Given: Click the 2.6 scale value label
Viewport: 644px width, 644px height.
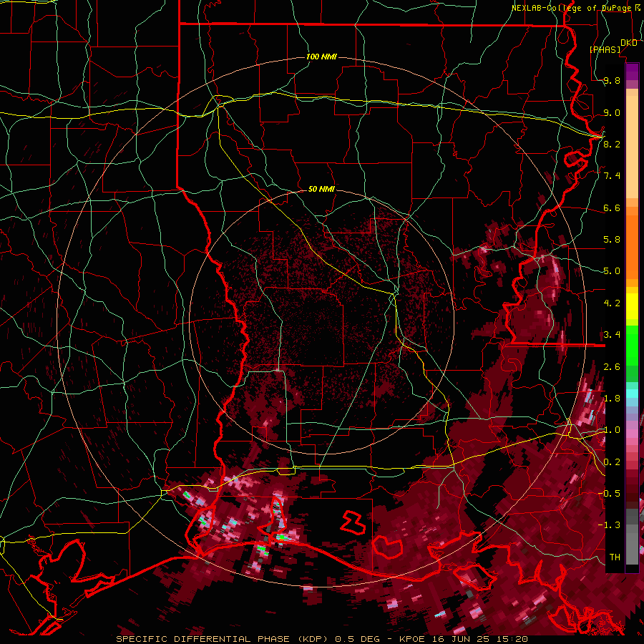Looking at the screenshot, I should click(612, 366).
